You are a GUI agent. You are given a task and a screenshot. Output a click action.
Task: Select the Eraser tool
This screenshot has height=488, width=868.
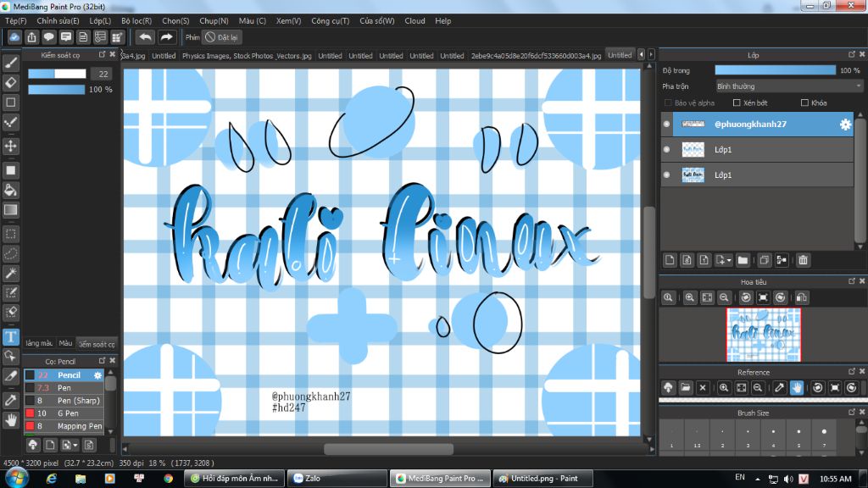(10, 82)
